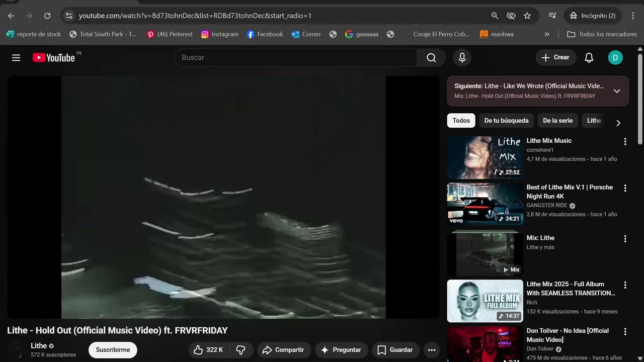The image size is (644, 362).
Task: Open Pinterest bookmark
Action: 170,34
